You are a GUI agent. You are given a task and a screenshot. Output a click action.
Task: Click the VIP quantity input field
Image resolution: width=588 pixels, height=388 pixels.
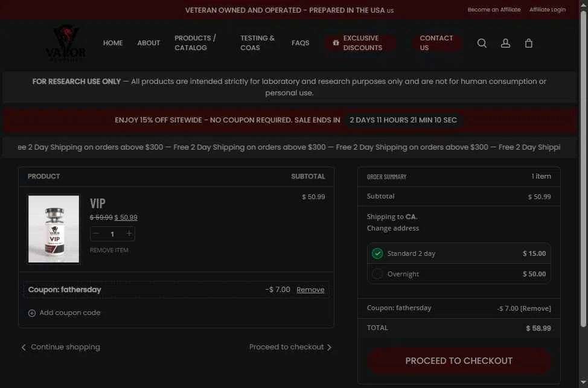(x=112, y=234)
